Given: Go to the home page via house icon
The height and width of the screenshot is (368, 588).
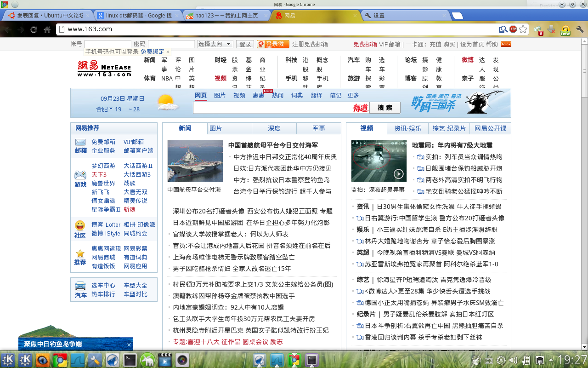Looking at the screenshot, I should tap(47, 29).
